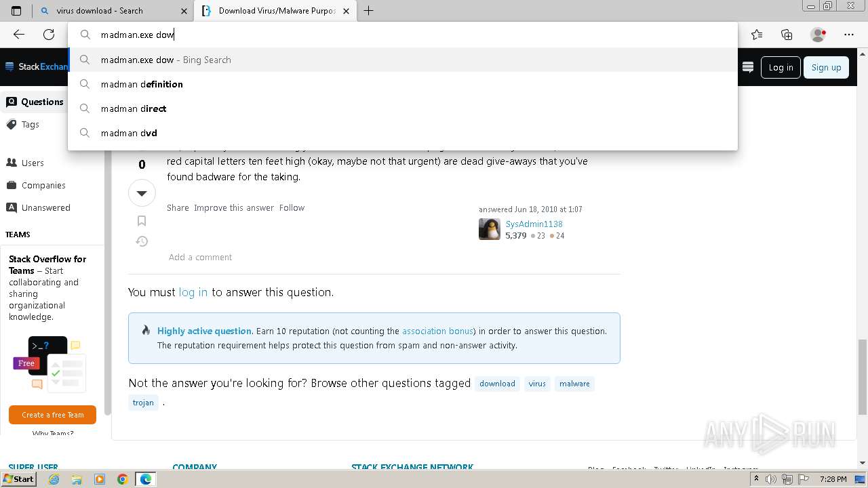Downvote the answer arrow

pyautogui.click(x=142, y=193)
